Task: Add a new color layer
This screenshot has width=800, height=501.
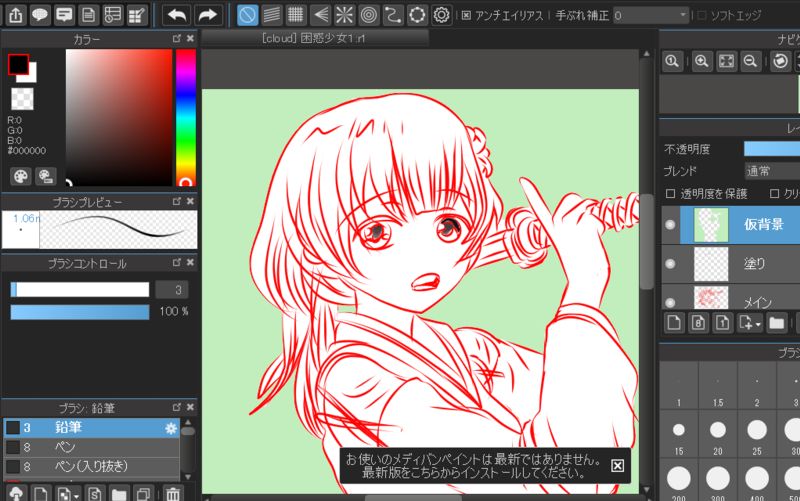Action: click(x=674, y=323)
